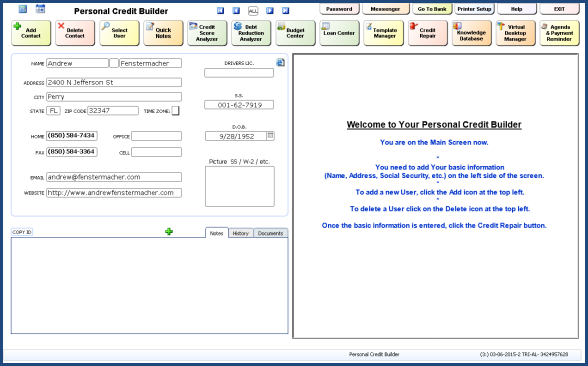The width and height of the screenshot is (588, 366).
Task: Switch to the Documents tab
Action: 270,233
